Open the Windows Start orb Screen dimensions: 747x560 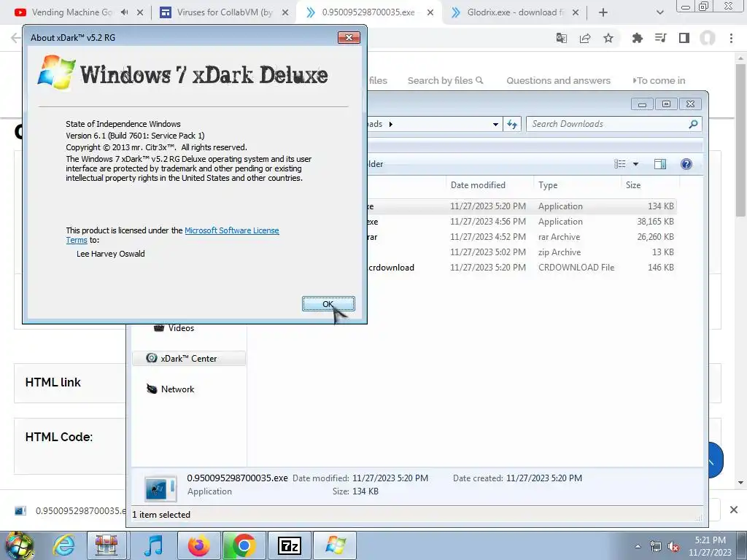[x=18, y=545]
